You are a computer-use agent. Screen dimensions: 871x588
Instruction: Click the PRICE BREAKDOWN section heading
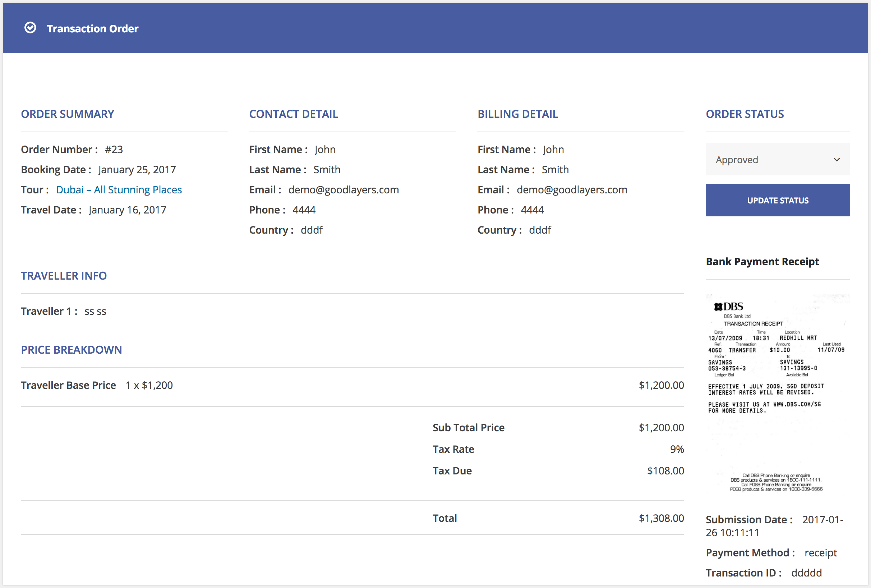point(71,350)
